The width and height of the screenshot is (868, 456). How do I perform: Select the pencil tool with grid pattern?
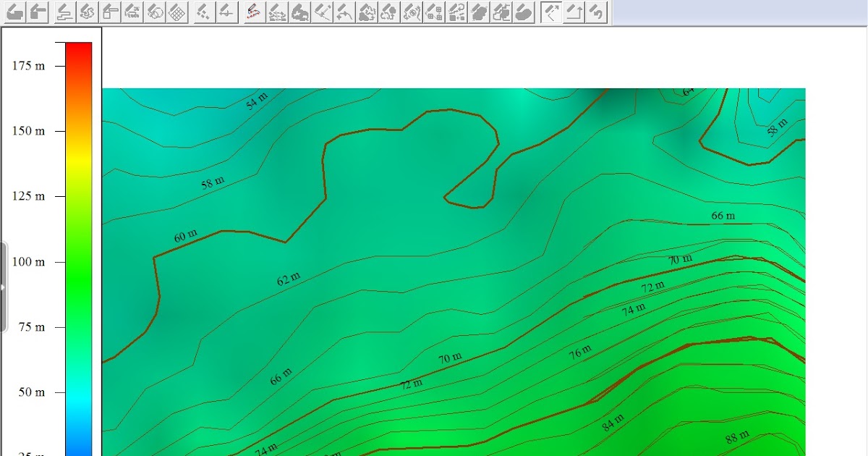[176, 12]
